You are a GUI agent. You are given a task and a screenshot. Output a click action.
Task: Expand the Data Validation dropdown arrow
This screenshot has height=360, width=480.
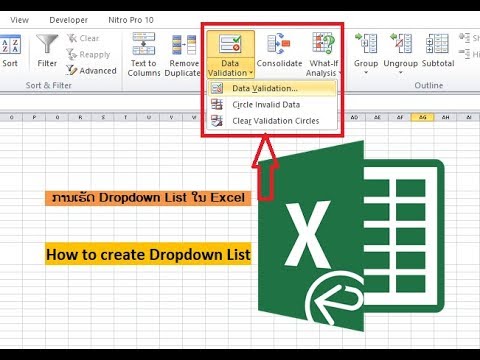click(x=250, y=73)
